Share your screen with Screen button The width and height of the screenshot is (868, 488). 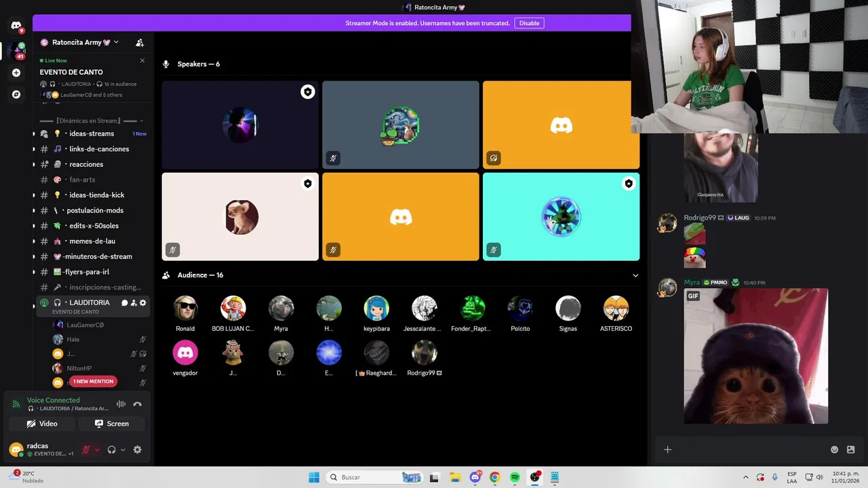pyautogui.click(x=112, y=424)
